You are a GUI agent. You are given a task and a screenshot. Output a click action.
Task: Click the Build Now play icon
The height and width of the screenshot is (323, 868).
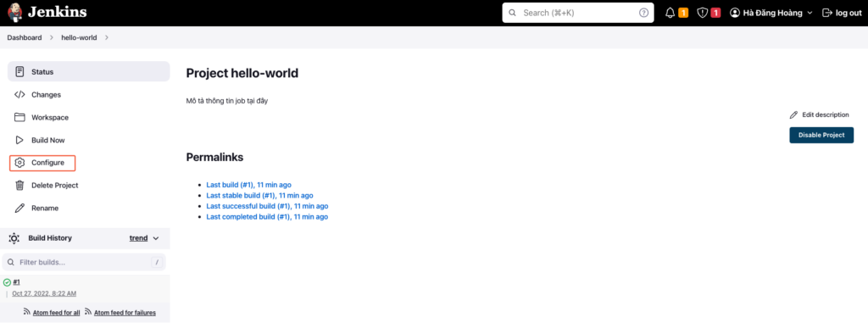pos(20,140)
